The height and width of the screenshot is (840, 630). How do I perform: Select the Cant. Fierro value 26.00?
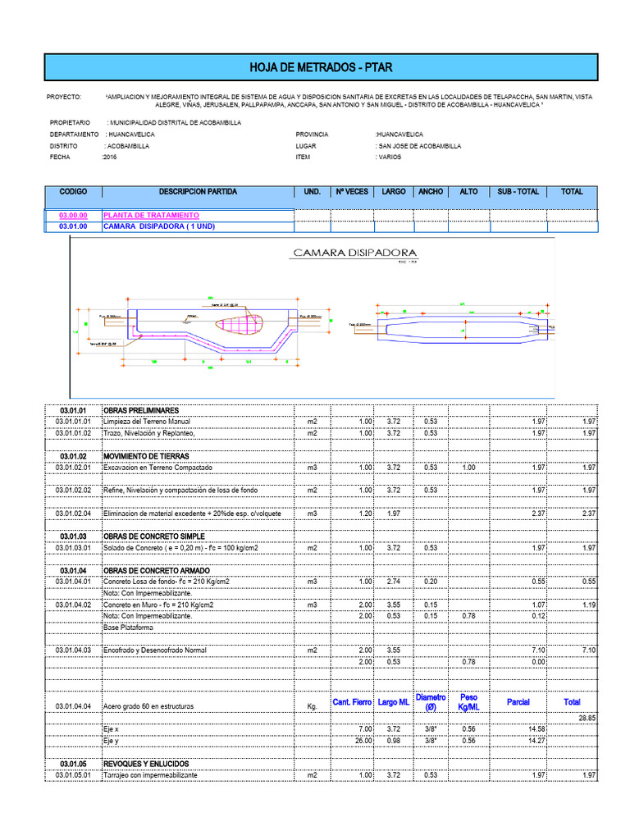[363, 741]
